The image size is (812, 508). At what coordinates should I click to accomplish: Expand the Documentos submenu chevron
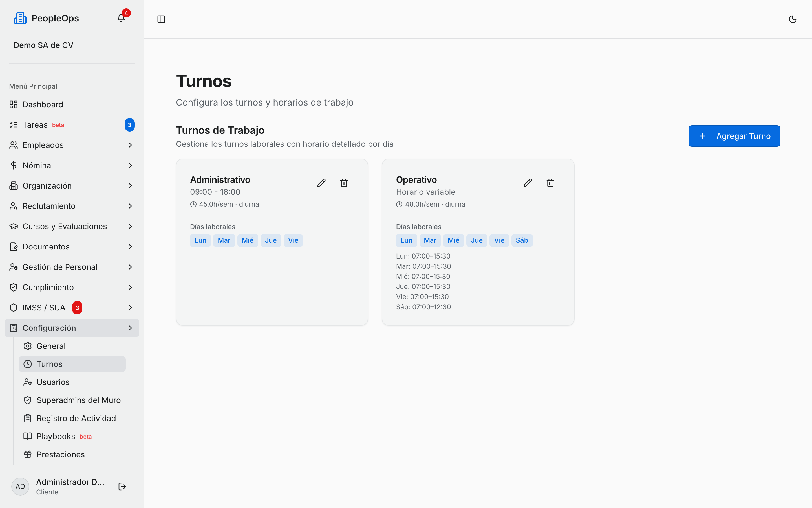(130, 247)
